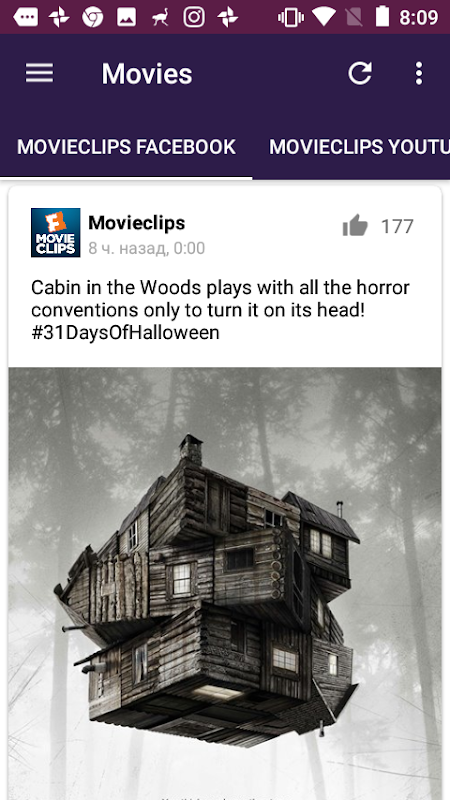This screenshot has width=450, height=800.
Task: Tap the image notification icon in status bar
Action: (x=127, y=17)
